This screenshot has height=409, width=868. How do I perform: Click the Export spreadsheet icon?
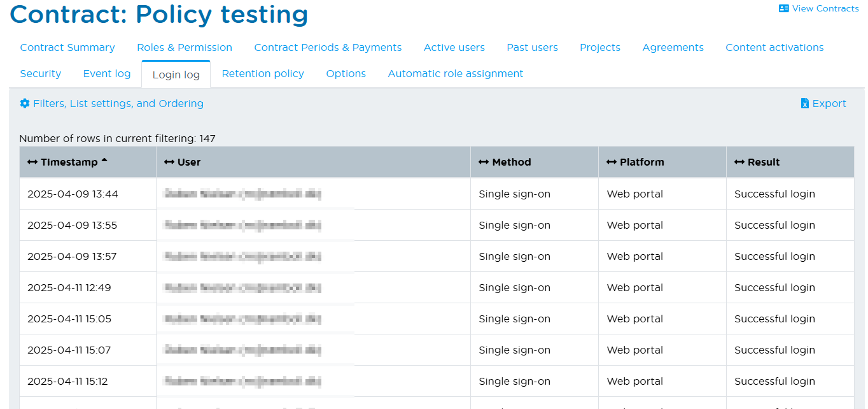(804, 103)
